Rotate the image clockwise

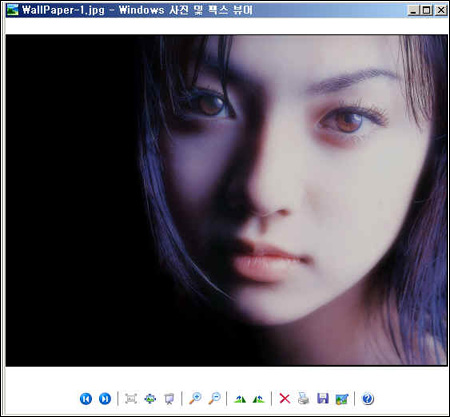point(240,399)
